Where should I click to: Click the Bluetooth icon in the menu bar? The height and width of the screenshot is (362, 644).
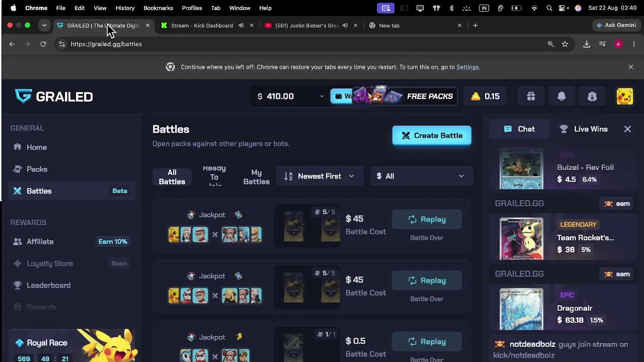[x=451, y=8]
